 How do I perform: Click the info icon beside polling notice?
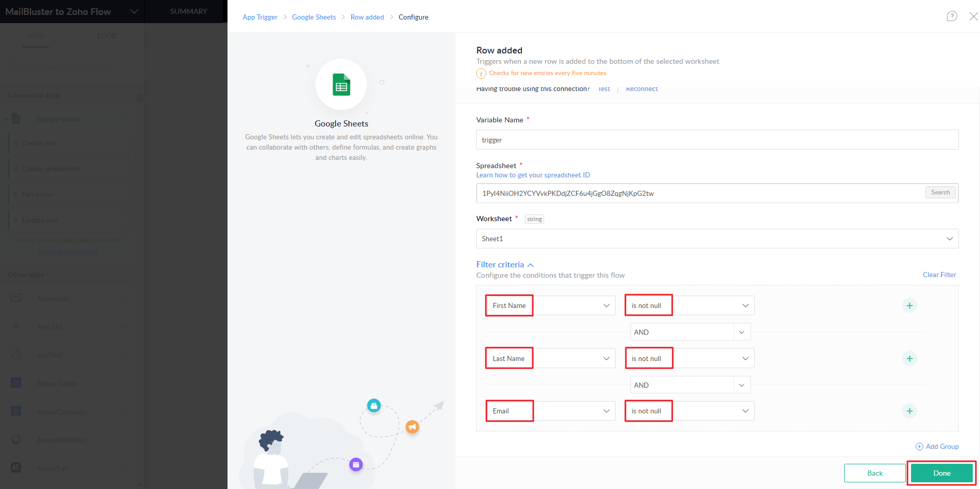tap(481, 74)
